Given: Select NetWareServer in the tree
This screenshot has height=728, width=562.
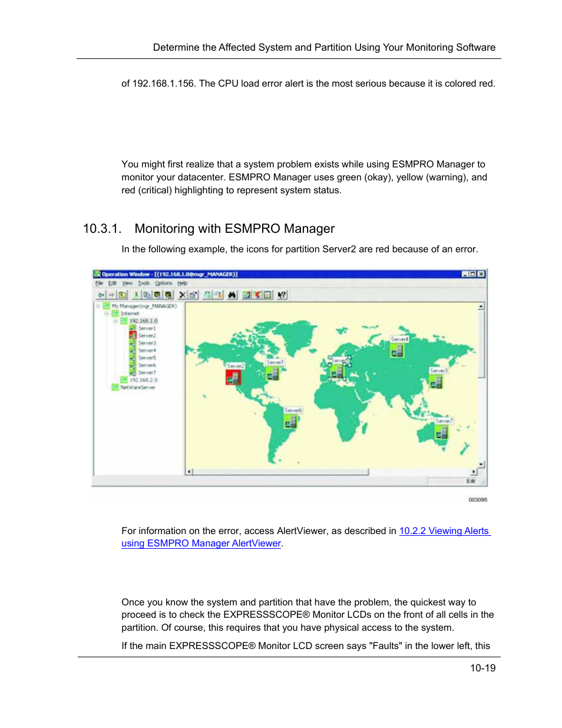Looking at the screenshot, I should coord(138,387).
